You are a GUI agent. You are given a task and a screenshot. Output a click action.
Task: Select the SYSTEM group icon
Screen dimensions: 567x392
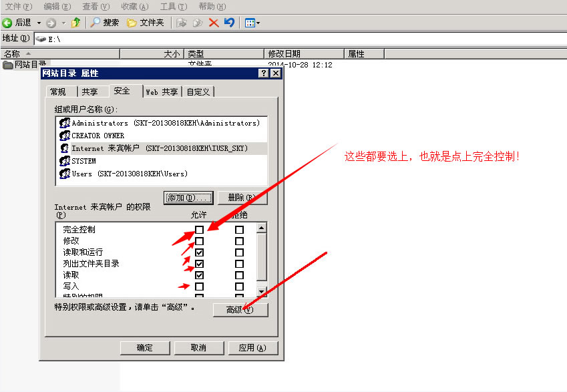click(x=65, y=161)
